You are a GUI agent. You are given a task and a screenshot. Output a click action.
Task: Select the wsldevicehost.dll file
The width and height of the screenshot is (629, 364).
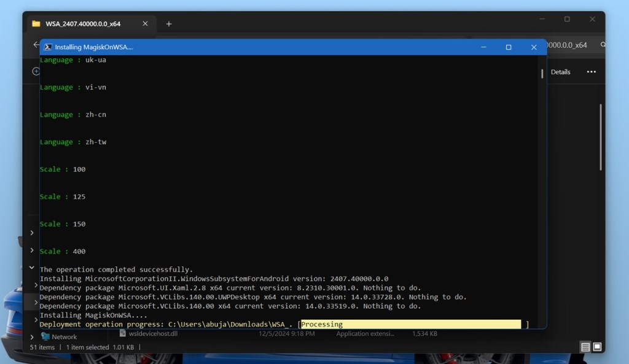pyautogui.click(x=153, y=333)
